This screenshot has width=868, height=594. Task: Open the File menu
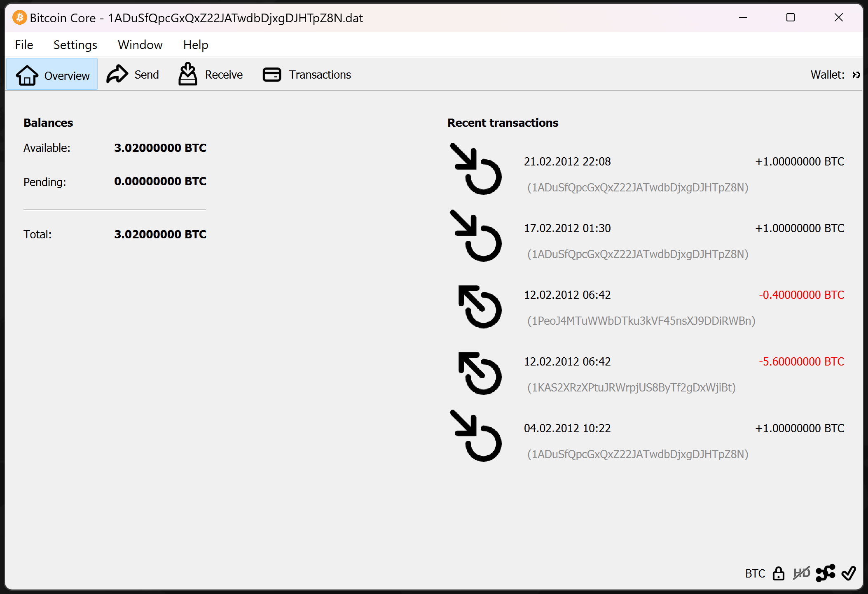click(24, 45)
